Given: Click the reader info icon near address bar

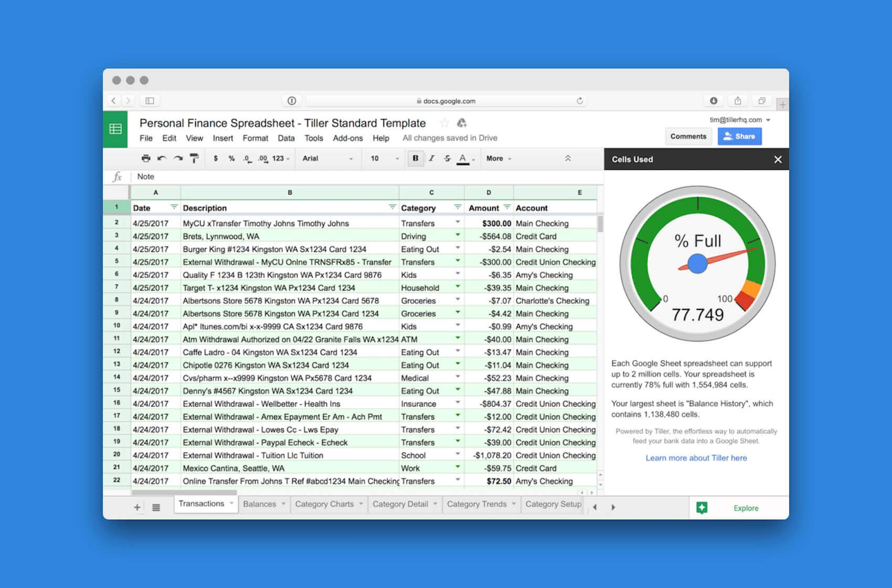Looking at the screenshot, I should pos(292,101).
